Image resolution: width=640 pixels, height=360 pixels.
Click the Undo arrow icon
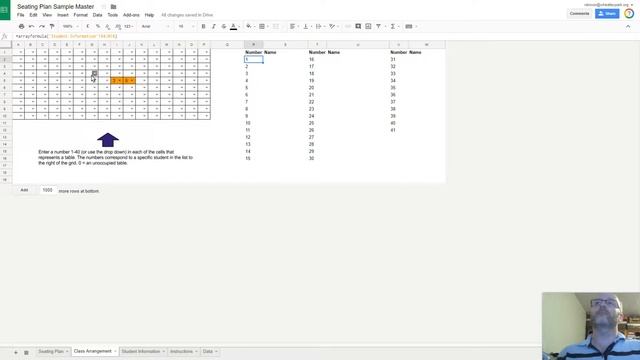point(31,26)
